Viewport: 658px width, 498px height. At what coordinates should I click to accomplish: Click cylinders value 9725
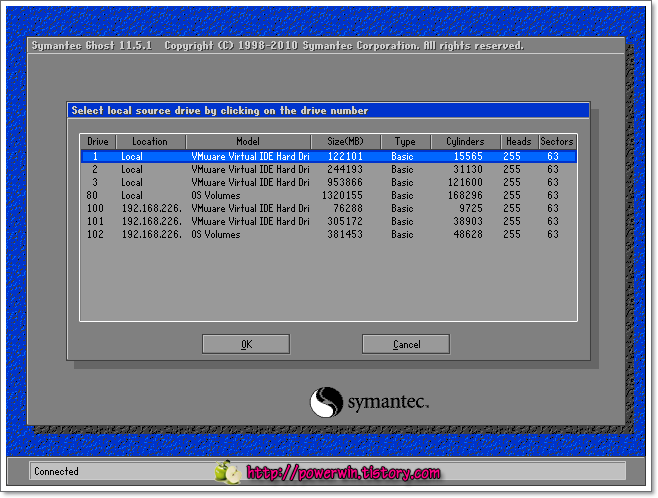click(471, 209)
